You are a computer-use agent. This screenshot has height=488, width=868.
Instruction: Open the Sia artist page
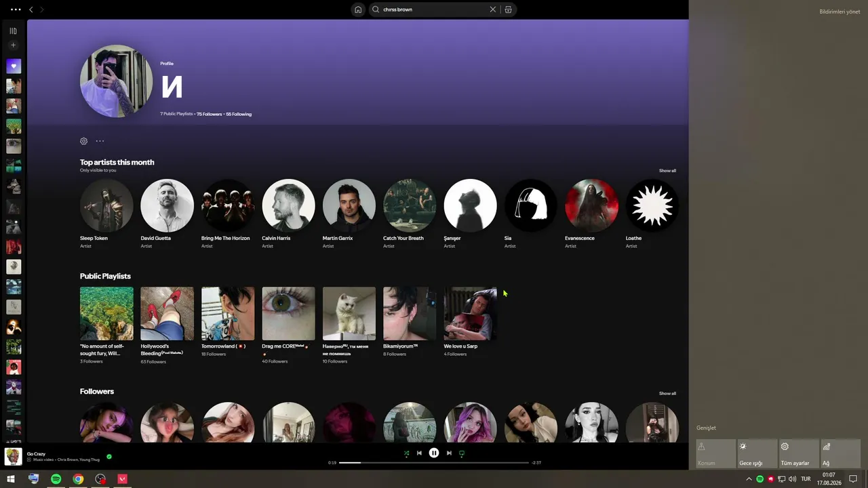coord(531,213)
